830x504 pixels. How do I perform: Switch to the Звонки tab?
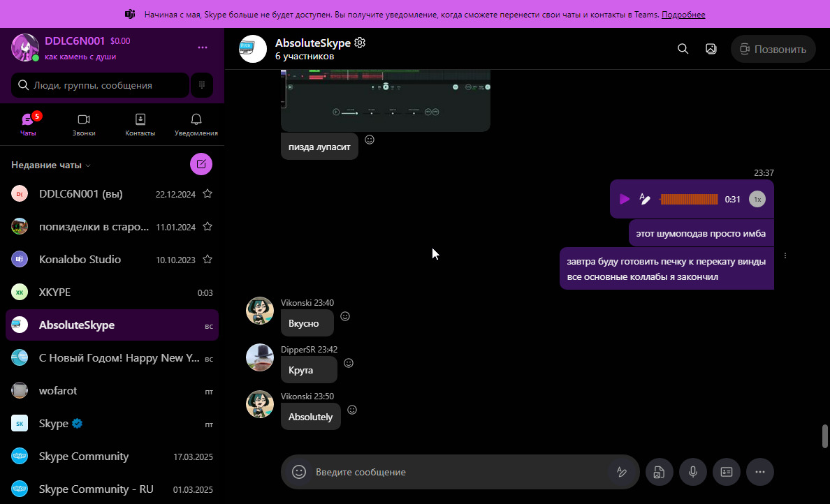pyautogui.click(x=84, y=124)
